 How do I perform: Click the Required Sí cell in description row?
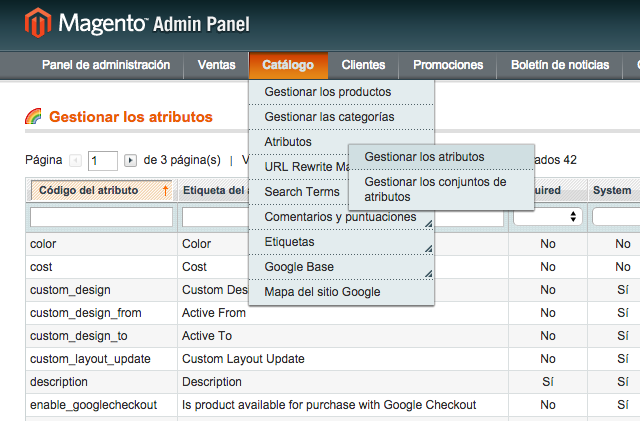click(548, 382)
